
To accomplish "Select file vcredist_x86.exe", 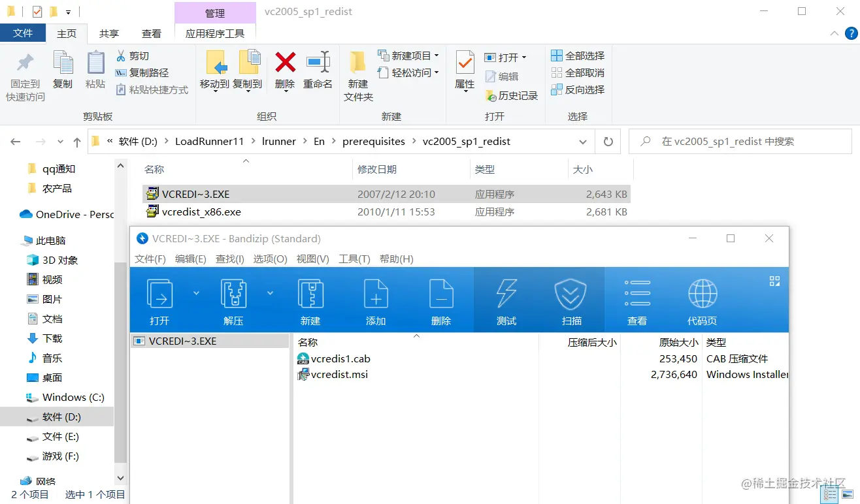I will 386,212.
